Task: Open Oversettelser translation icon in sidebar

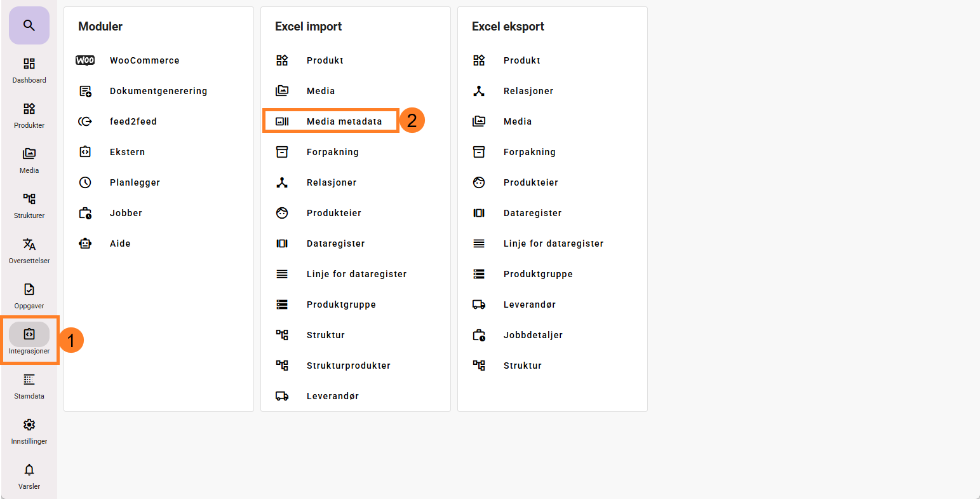Action: (x=29, y=245)
